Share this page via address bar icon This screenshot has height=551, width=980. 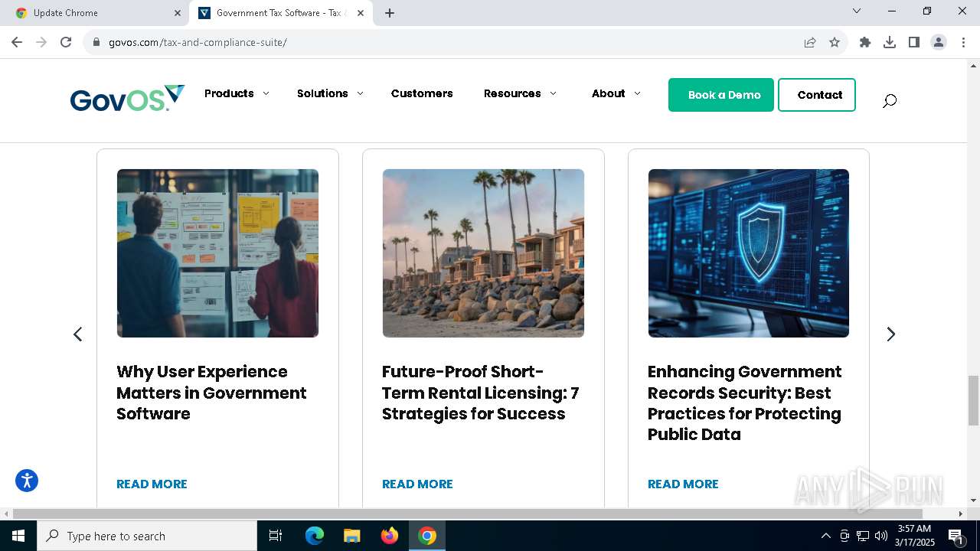click(x=810, y=42)
